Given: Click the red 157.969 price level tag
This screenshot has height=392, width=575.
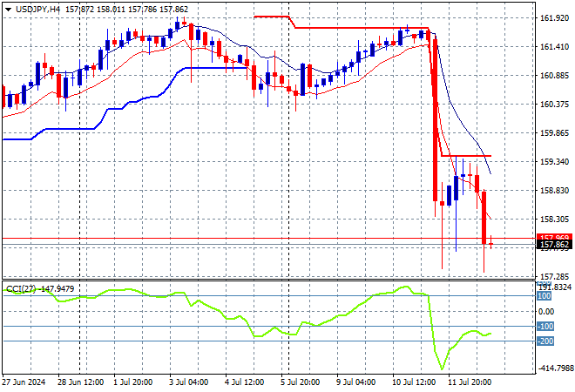Looking at the screenshot, I should point(554,237).
